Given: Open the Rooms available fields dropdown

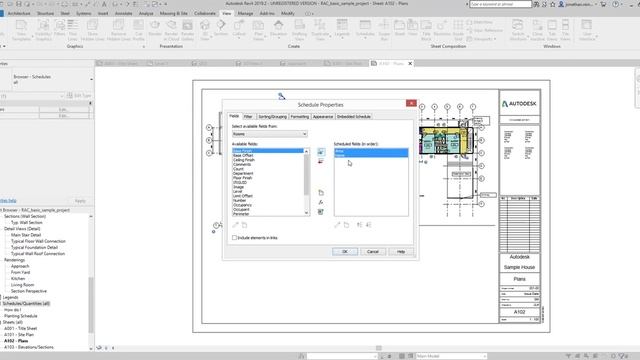Looking at the screenshot, I should [x=270, y=134].
